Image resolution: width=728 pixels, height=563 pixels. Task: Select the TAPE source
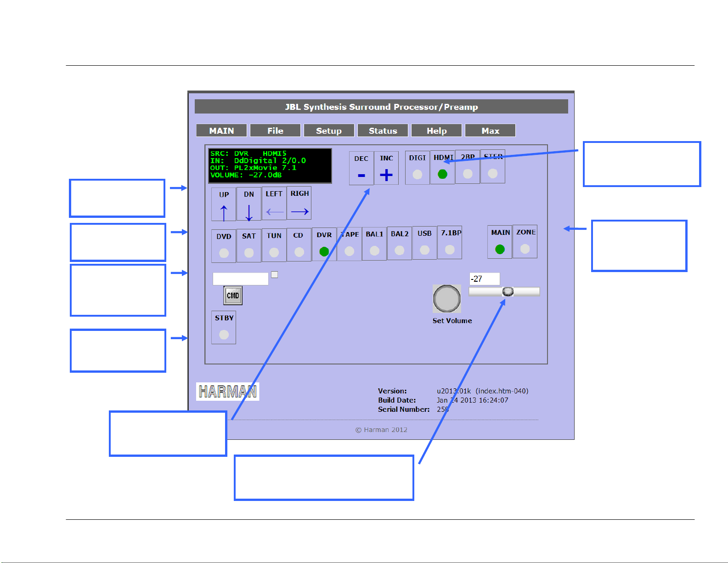click(350, 244)
